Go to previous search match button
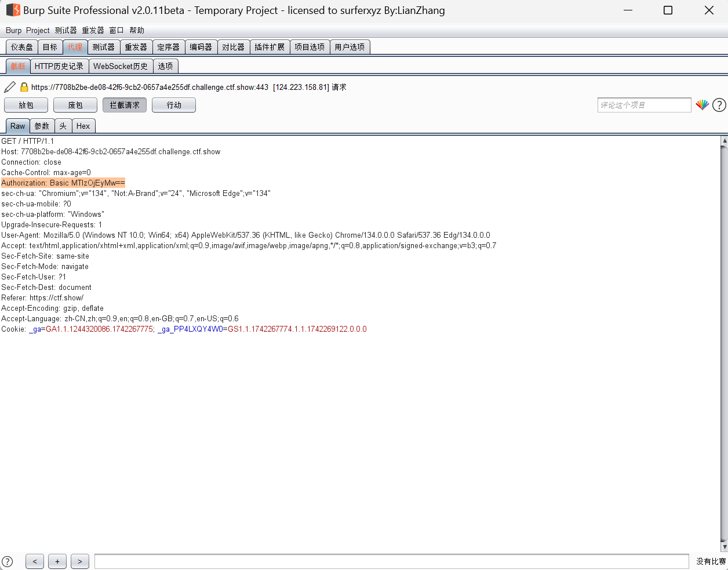 [x=35, y=561]
